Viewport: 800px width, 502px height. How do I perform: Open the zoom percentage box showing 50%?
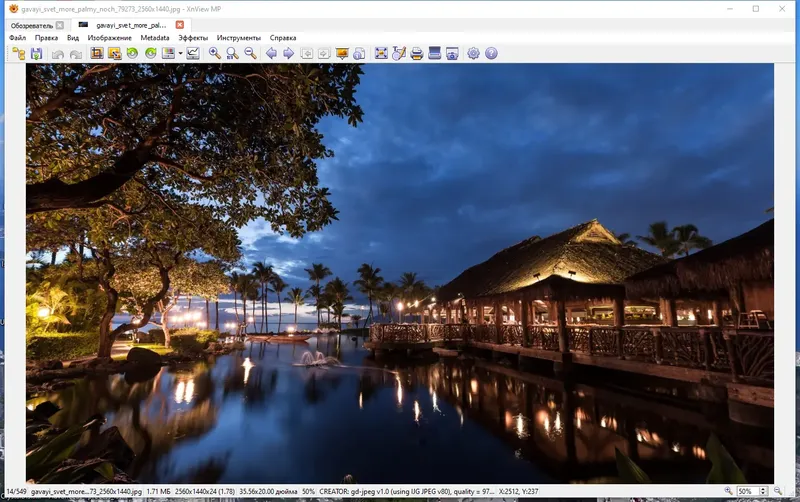746,492
